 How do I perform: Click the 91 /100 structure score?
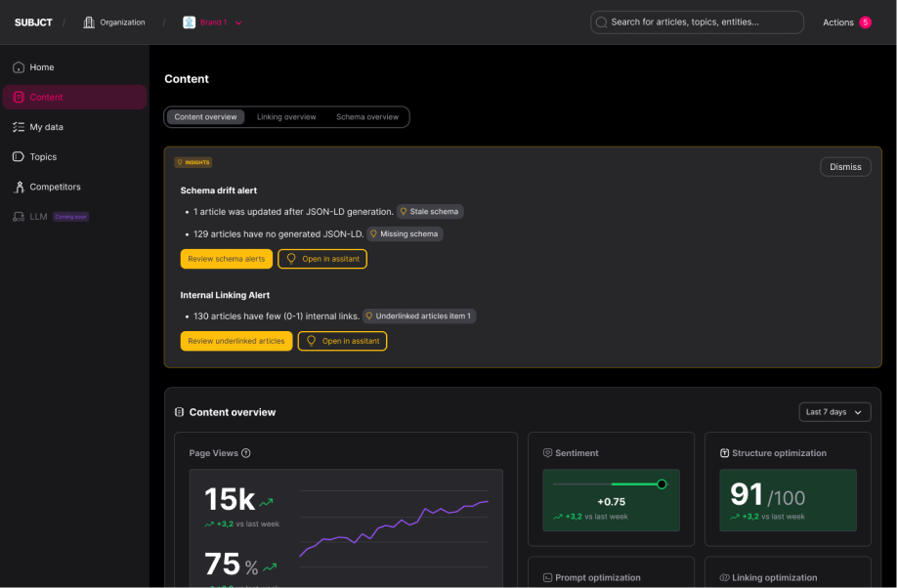[767, 495]
